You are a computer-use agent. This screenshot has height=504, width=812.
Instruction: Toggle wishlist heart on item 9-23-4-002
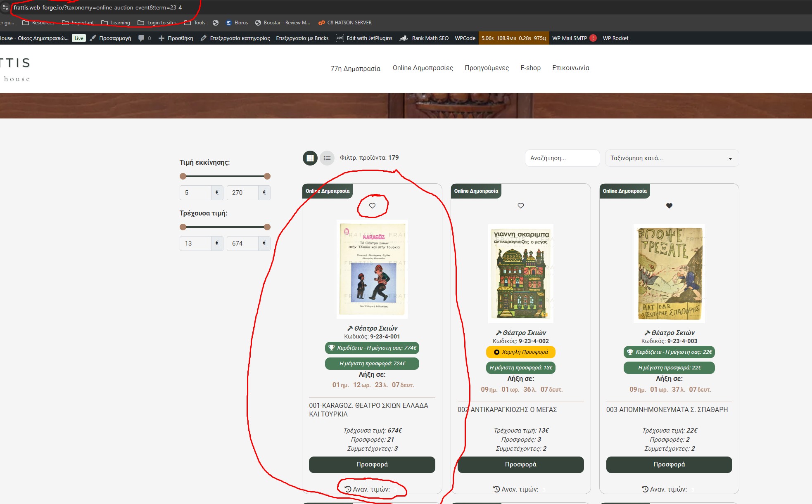click(521, 206)
